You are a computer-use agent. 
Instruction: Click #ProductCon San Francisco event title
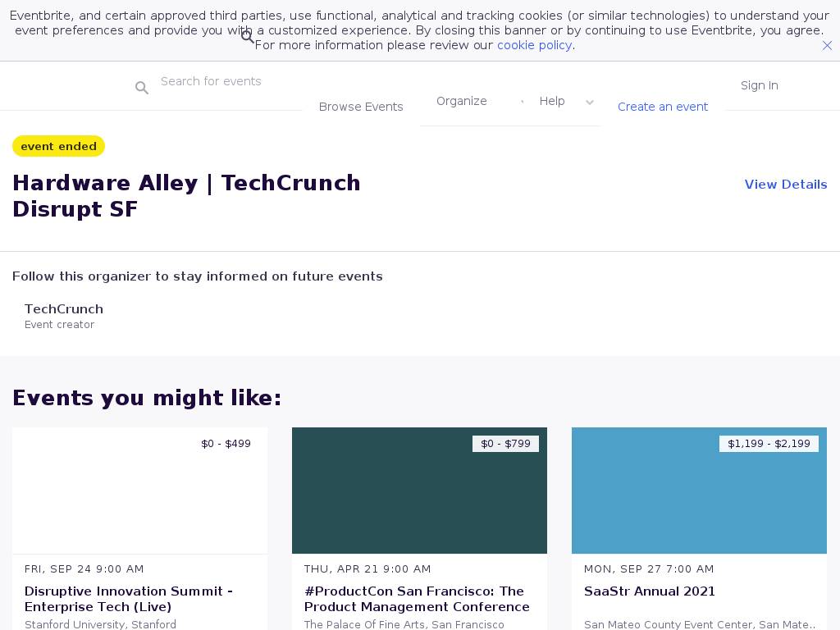click(417, 599)
